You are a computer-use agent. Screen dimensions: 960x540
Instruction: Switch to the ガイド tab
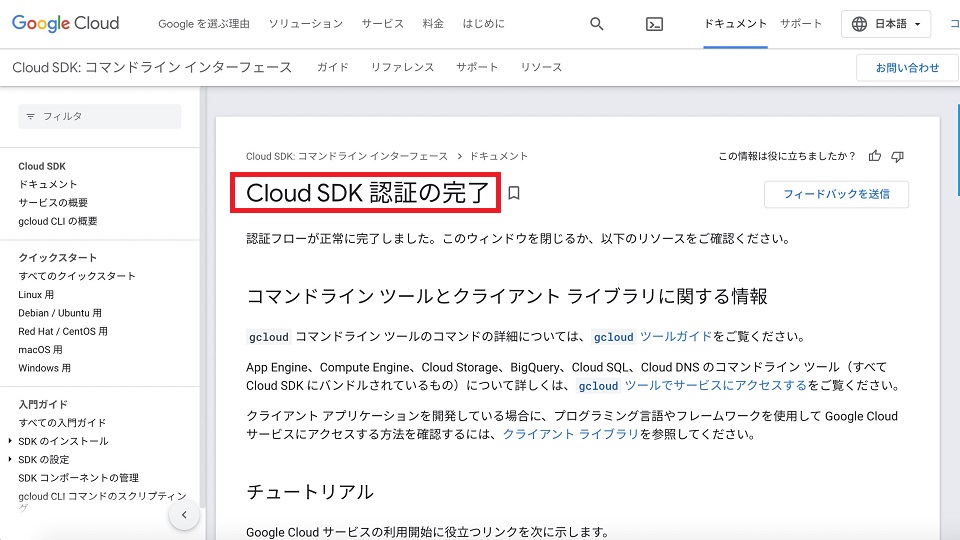(x=332, y=67)
